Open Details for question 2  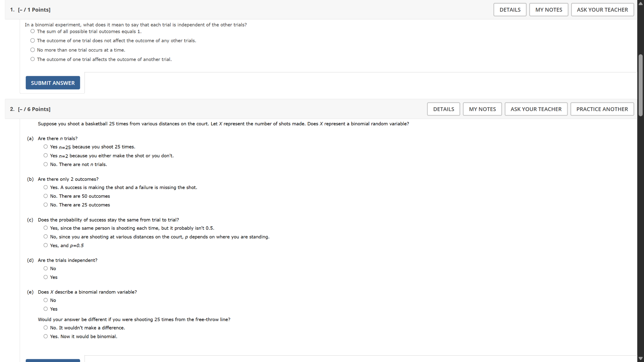(443, 109)
